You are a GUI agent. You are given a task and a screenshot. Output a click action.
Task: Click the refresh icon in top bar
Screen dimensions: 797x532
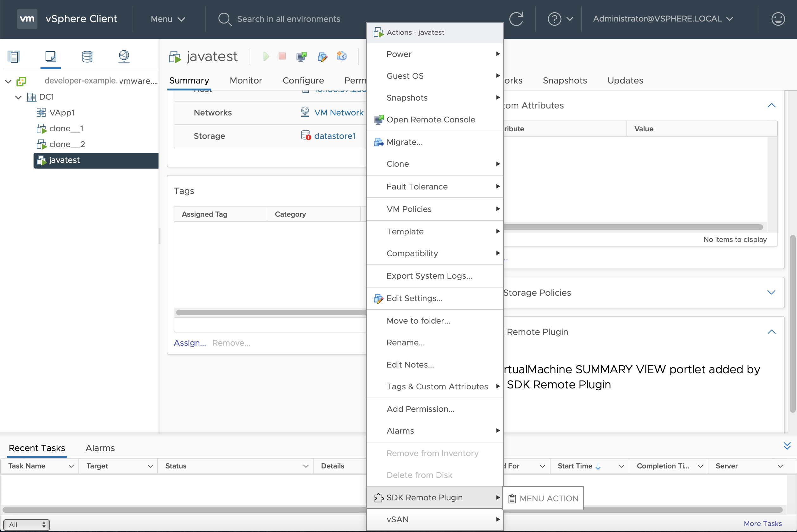[x=516, y=19]
